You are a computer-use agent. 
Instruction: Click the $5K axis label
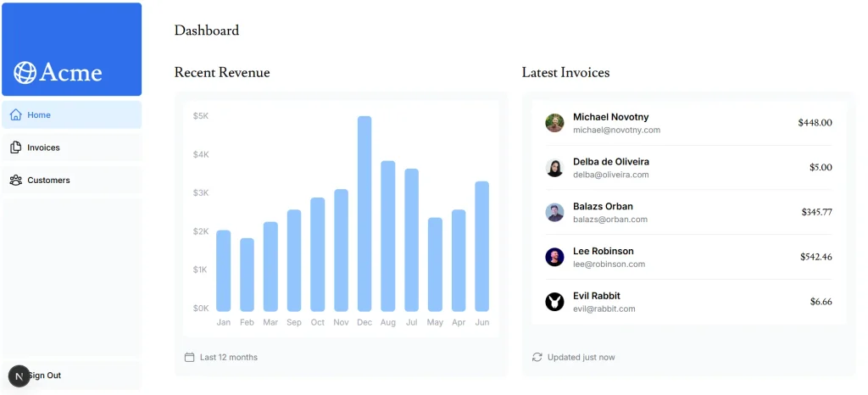[x=201, y=116]
